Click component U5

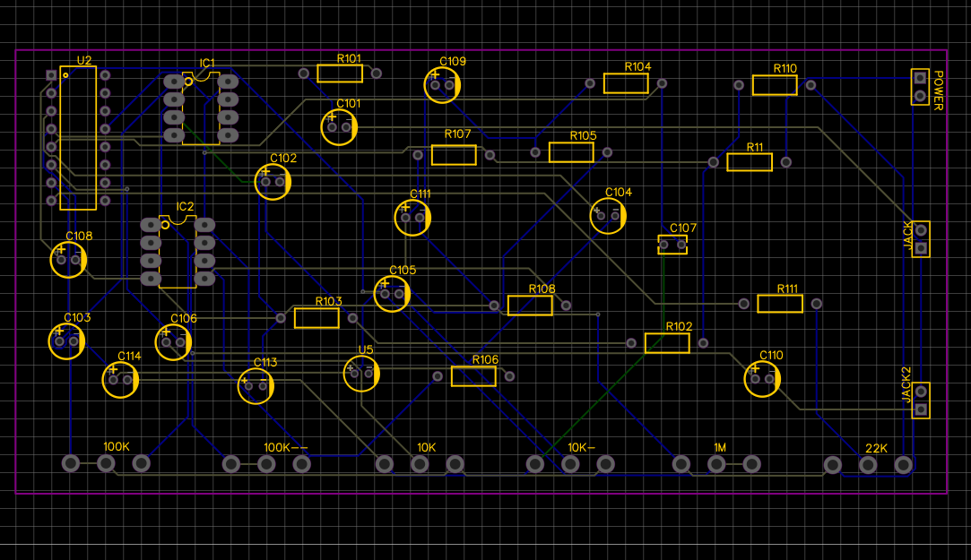pos(361,373)
